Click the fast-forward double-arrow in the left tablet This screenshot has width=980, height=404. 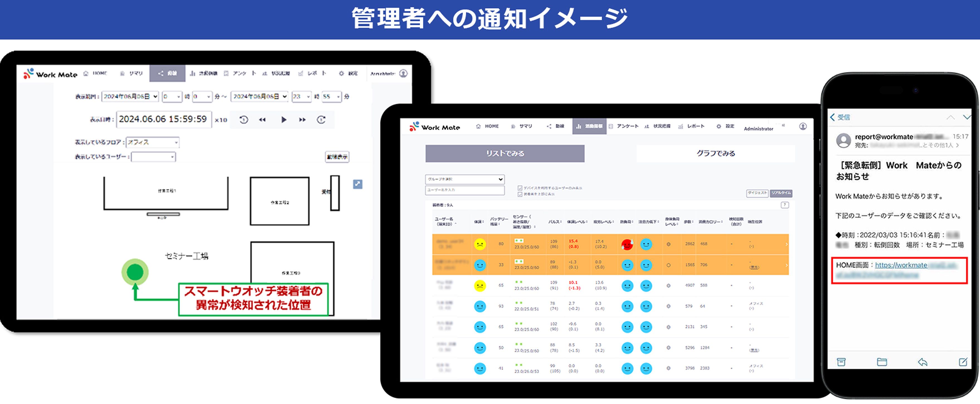click(x=302, y=120)
